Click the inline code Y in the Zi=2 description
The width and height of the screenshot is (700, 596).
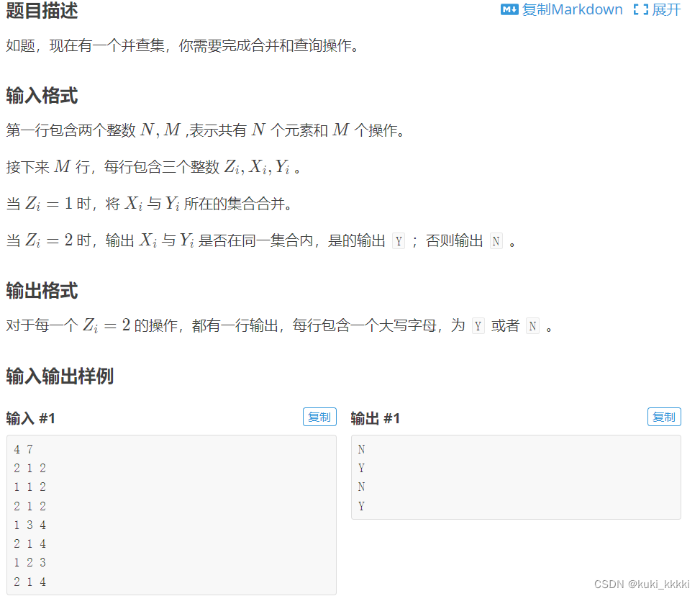pos(399,241)
